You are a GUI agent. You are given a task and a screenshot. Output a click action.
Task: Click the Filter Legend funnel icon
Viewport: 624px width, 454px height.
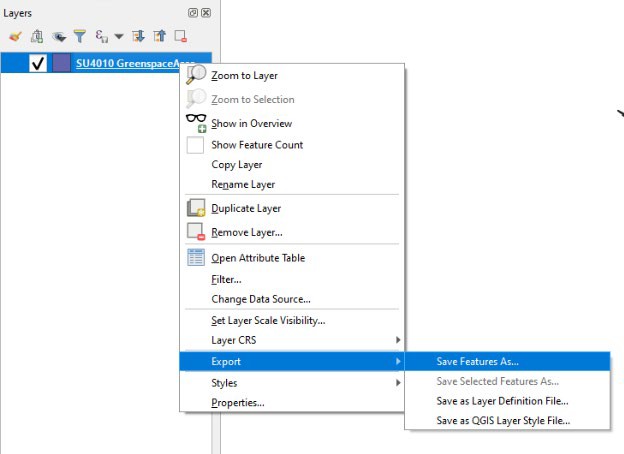pyautogui.click(x=80, y=37)
